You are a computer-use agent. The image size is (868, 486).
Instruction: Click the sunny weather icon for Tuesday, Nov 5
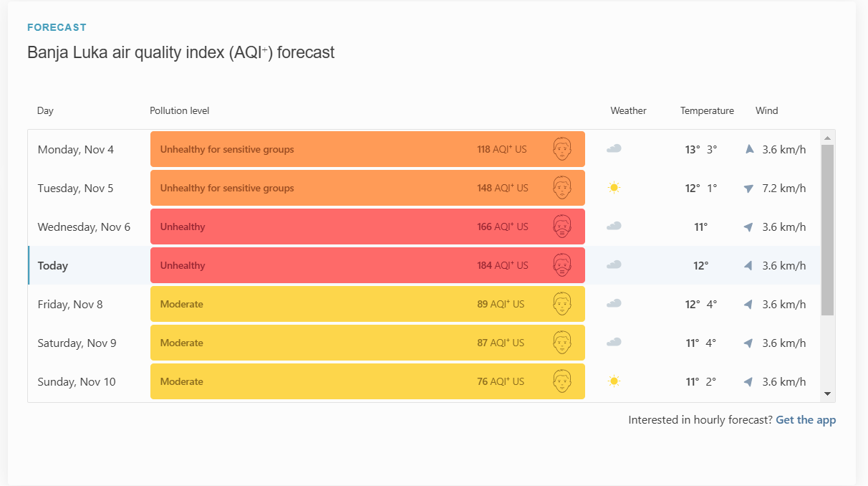click(x=614, y=188)
